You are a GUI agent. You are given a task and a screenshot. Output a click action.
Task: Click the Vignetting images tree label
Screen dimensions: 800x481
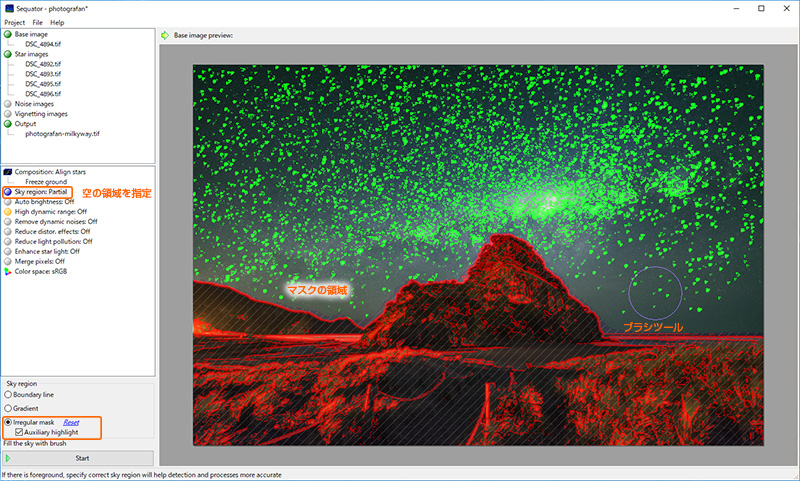[x=41, y=114]
